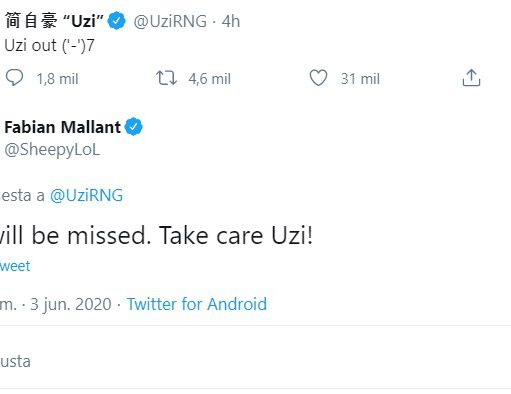
Task: Open the @SheepyLoL handle
Action: pos(52,150)
